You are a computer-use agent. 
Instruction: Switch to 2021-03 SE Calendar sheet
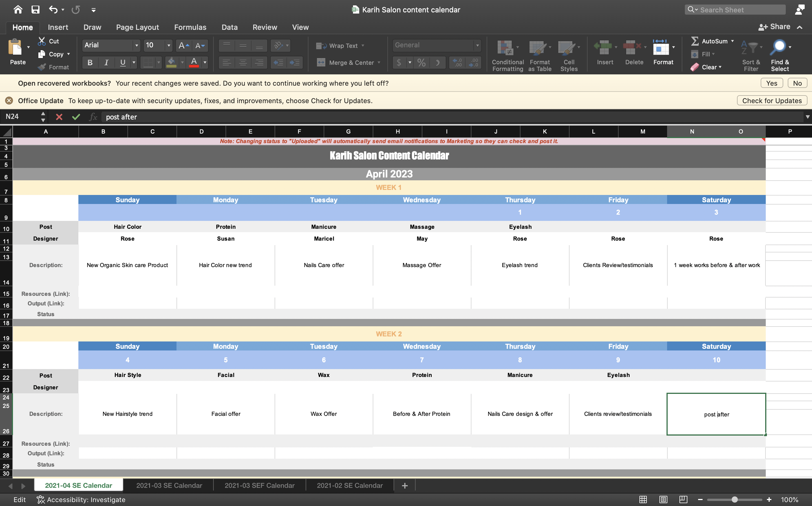(x=169, y=485)
